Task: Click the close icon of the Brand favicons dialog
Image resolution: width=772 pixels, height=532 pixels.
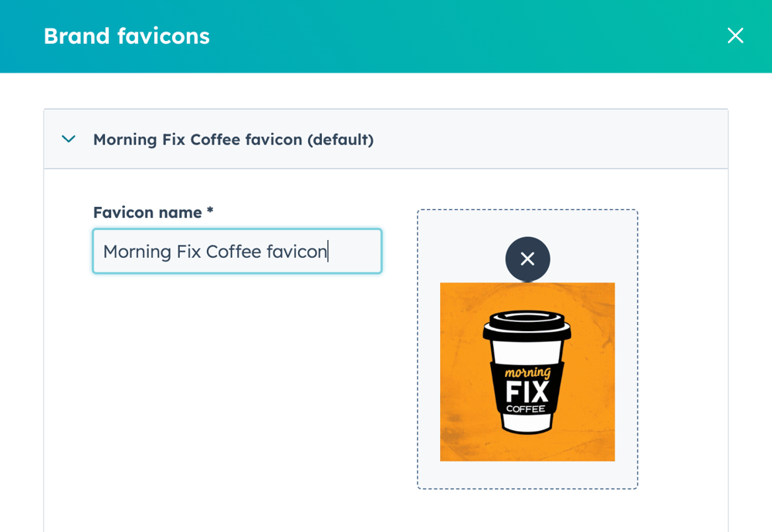Action: tap(735, 36)
